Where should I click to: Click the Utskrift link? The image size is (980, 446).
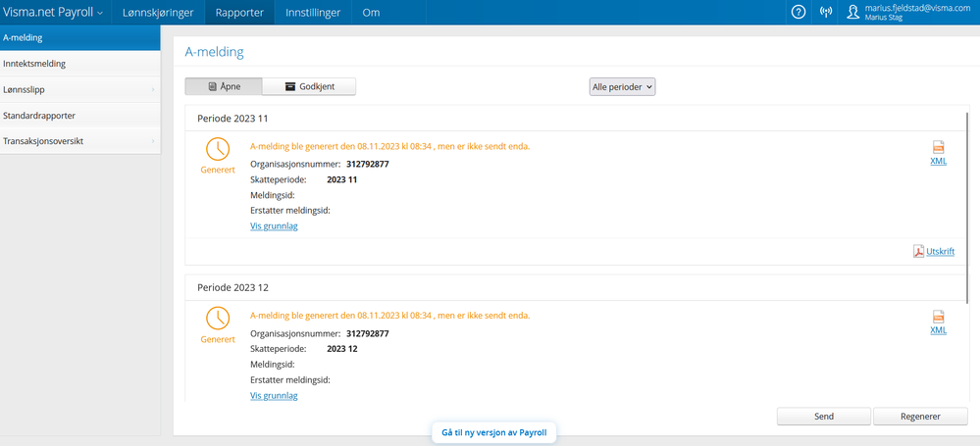(940, 252)
